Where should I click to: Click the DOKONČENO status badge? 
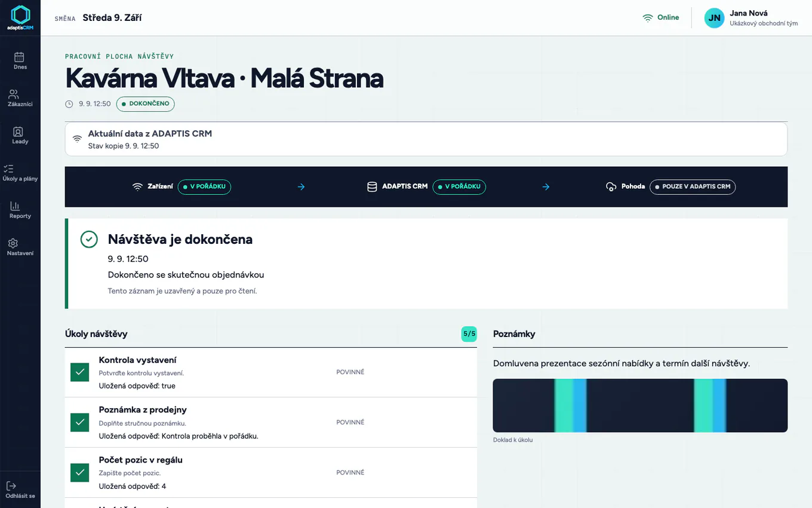click(x=145, y=104)
